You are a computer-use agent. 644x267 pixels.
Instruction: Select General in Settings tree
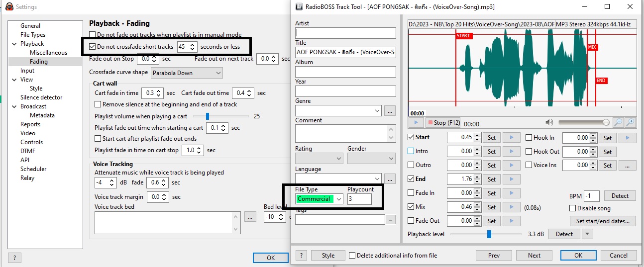[30, 26]
